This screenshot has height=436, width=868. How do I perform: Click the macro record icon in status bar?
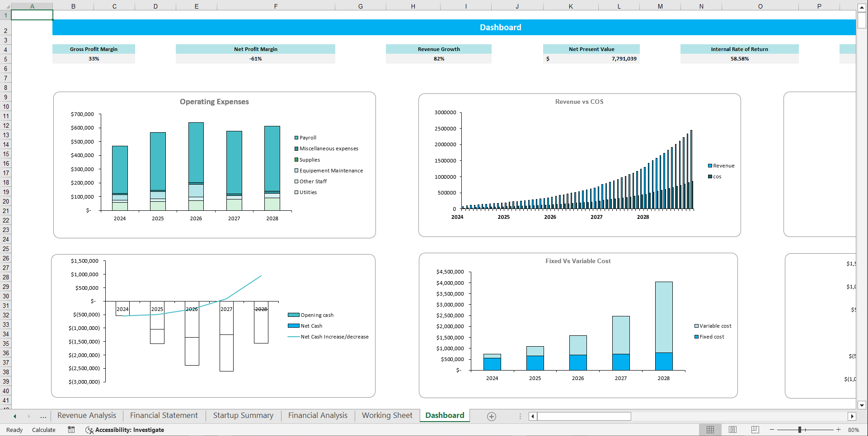pos(71,430)
